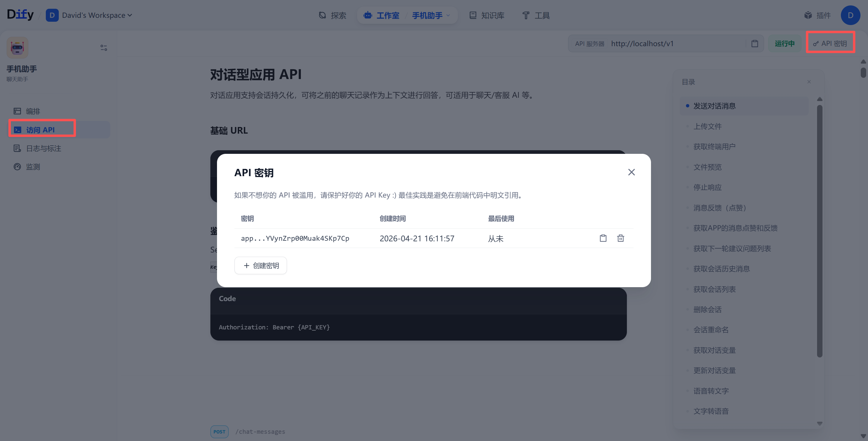The height and width of the screenshot is (441, 868).
Task: Open the user avatar menu
Action: [x=850, y=15]
